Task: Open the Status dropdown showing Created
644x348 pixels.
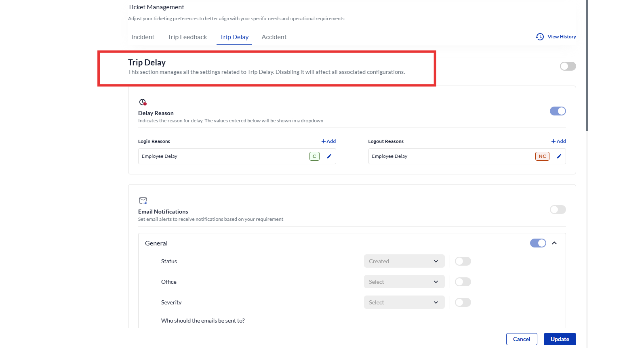Action: point(404,261)
